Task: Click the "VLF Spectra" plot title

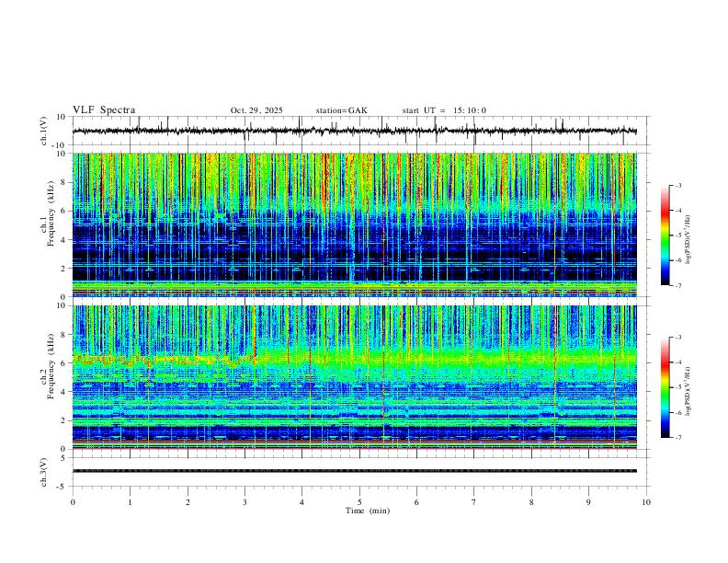Action: [104, 110]
